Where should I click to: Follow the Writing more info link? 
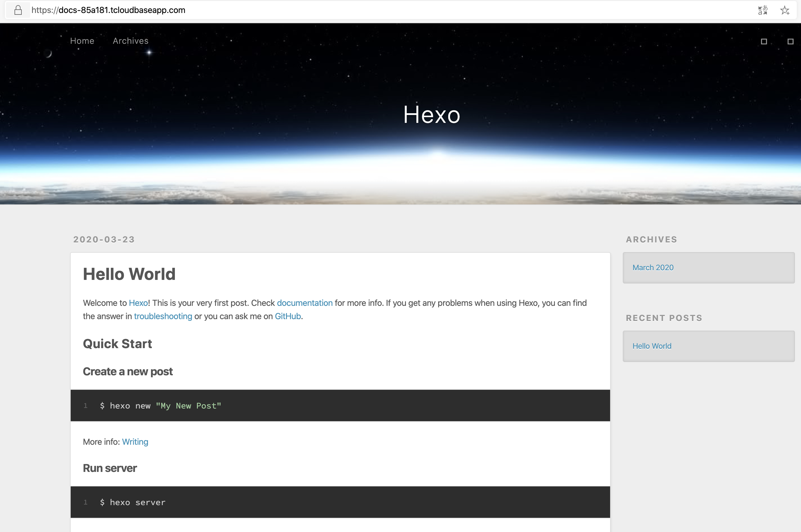pos(135,442)
